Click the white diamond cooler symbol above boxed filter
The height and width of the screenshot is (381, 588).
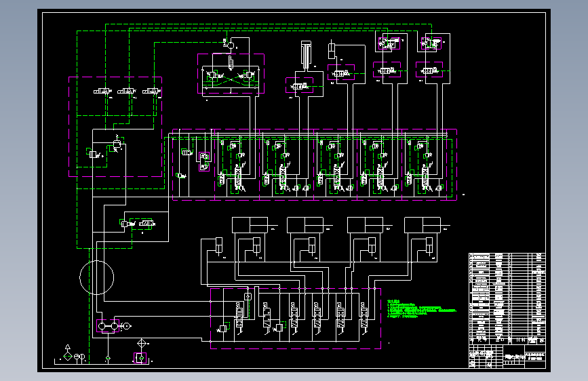click(x=141, y=344)
